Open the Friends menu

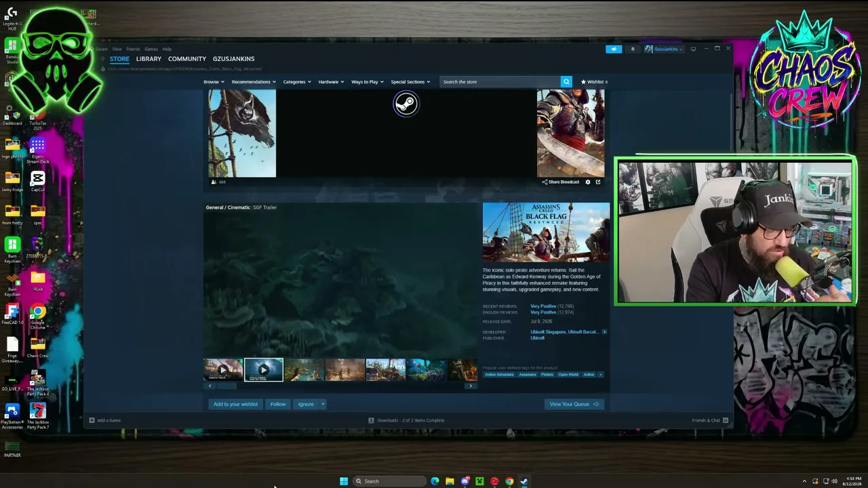pyautogui.click(x=133, y=49)
